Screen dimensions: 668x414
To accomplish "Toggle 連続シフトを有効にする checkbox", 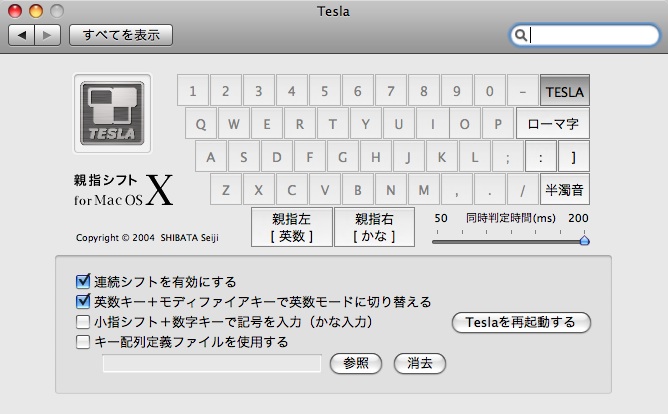I will tap(83, 282).
